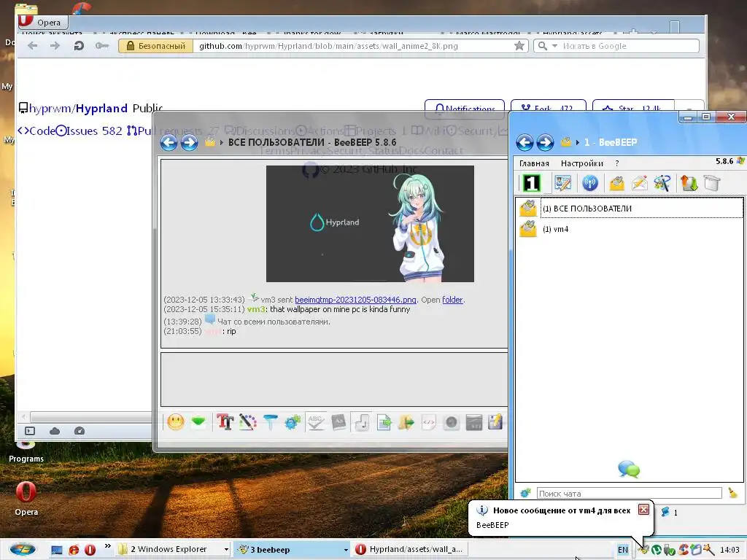Viewport: 747px width, 560px height.
Task: Go back in ВСЕ ПОЛЬЗОВАТЕЛИ chat window
Action: point(169,142)
